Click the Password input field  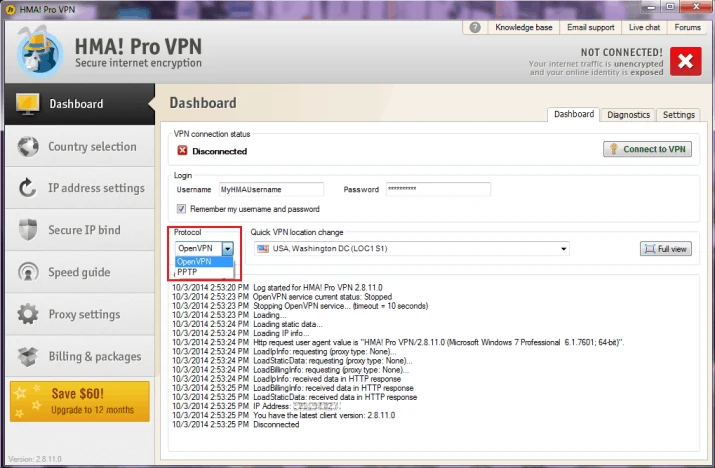[438, 189]
